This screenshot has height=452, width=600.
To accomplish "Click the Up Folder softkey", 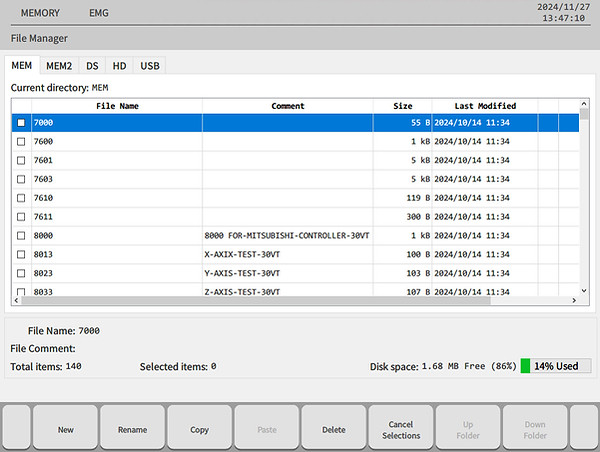I will (468, 429).
